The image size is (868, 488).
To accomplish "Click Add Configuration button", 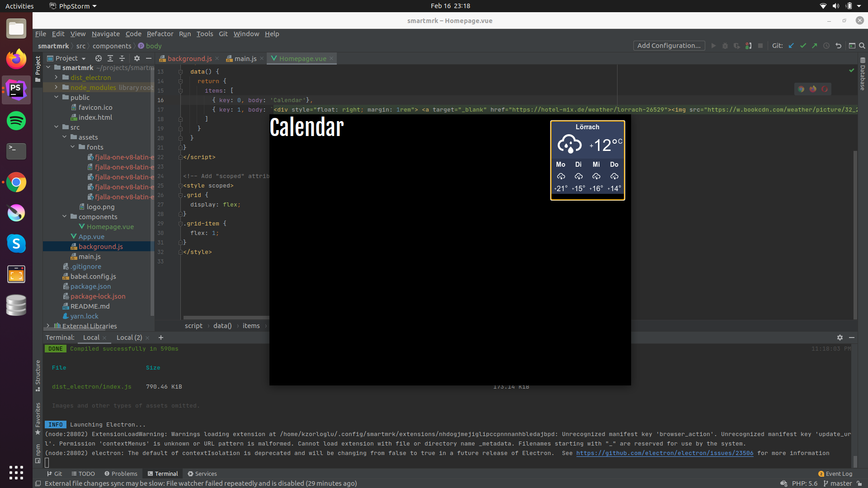I will pyautogui.click(x=669, y=46).
